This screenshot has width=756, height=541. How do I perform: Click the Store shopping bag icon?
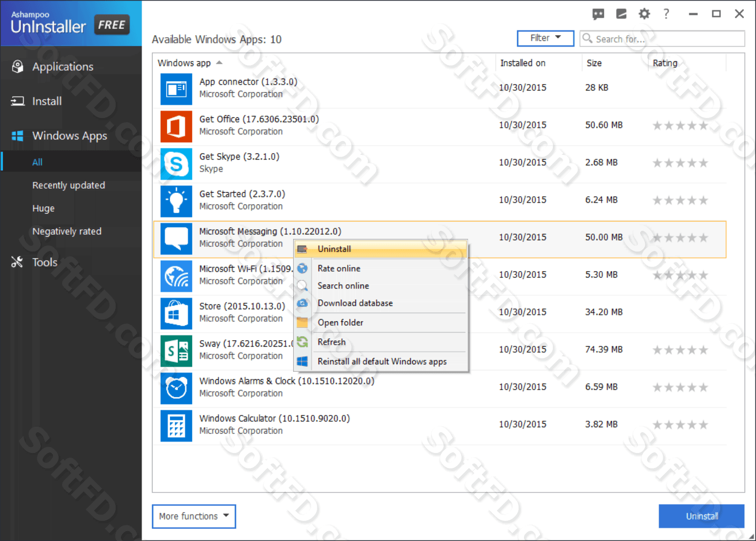[176, 313]
